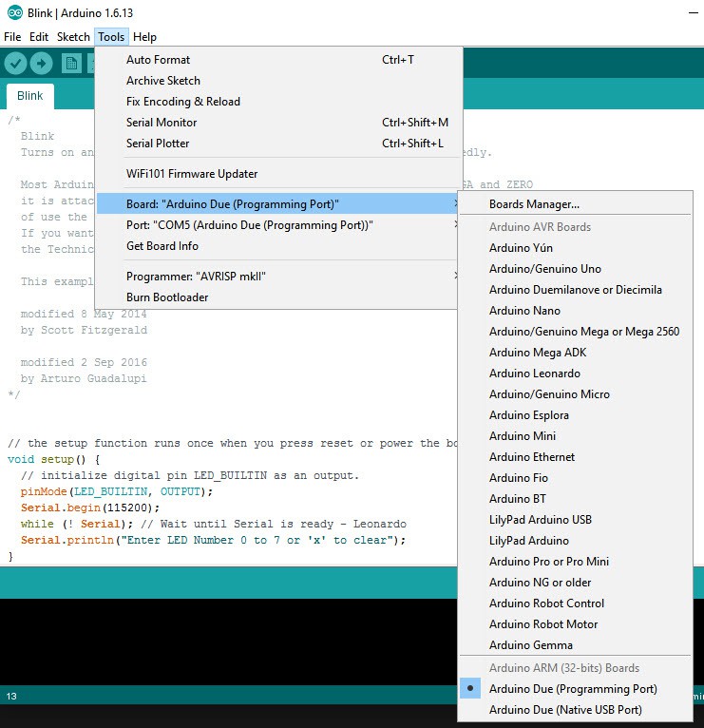Select Arduino Yún board

pyautogui.click(x=576, y=247)
